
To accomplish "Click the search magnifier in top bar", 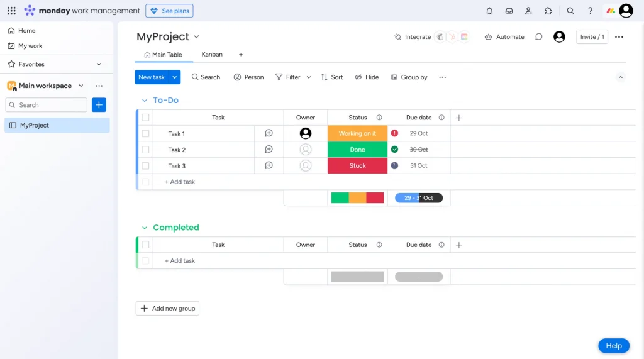I will (x=570, y=11).
